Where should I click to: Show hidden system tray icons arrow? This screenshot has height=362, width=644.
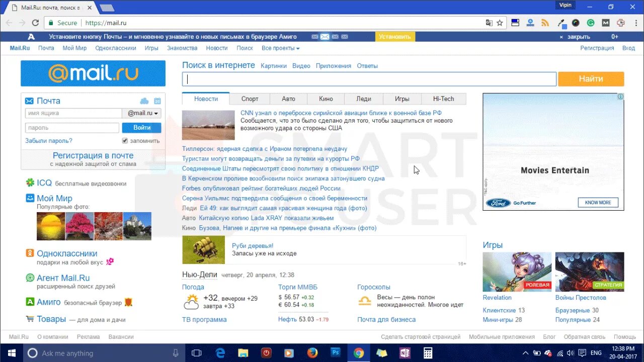click(526, 353)
